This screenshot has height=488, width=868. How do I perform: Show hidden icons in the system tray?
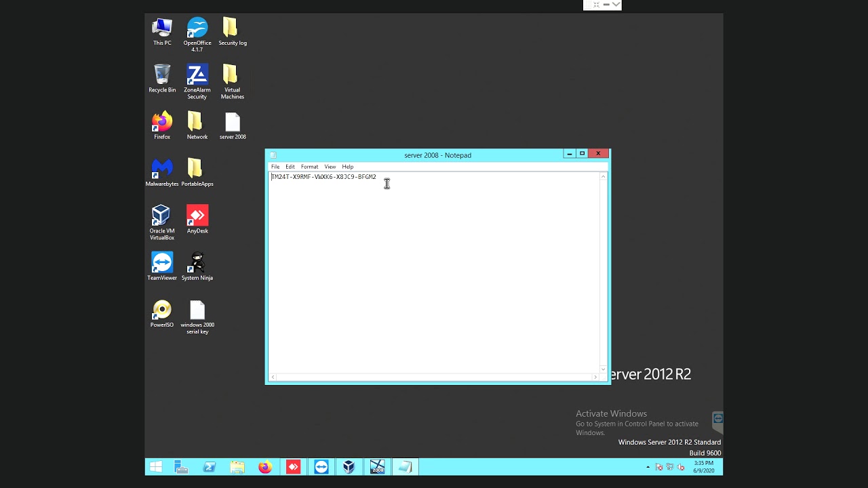[648, 467]
